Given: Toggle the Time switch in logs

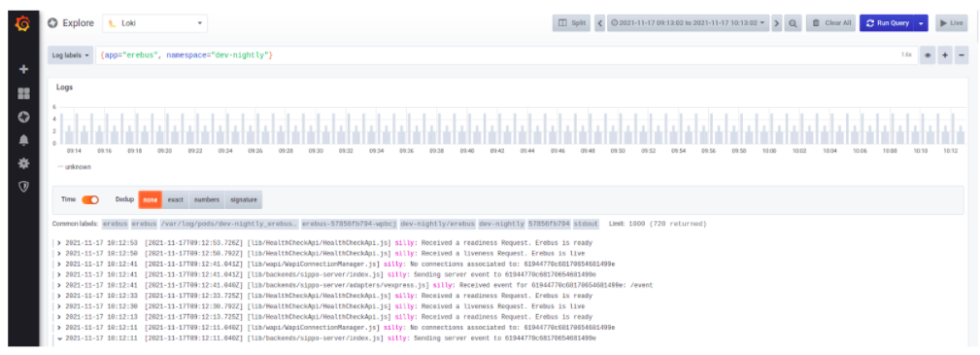Looking at the screenshot, I should point(90,199).
